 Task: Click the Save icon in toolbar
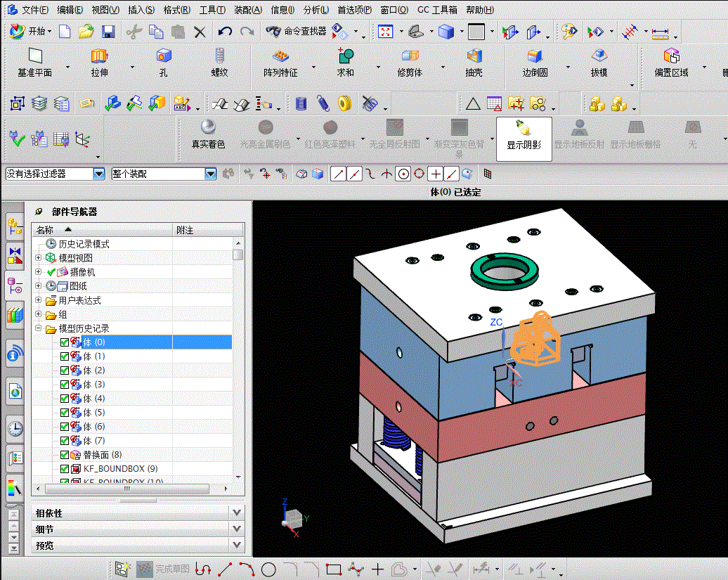coord(108,32)
